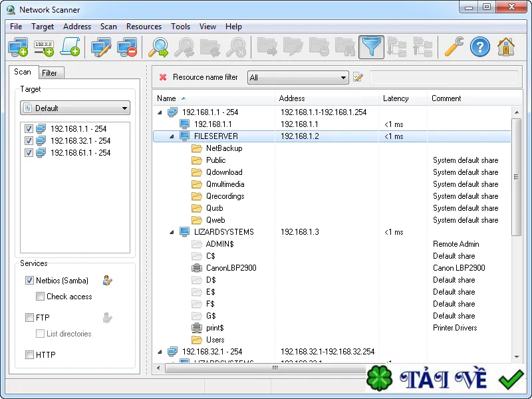Viewport: 532px width, 399px height.
Task: Click the remove computer toolbar icon
Action: 127,47
